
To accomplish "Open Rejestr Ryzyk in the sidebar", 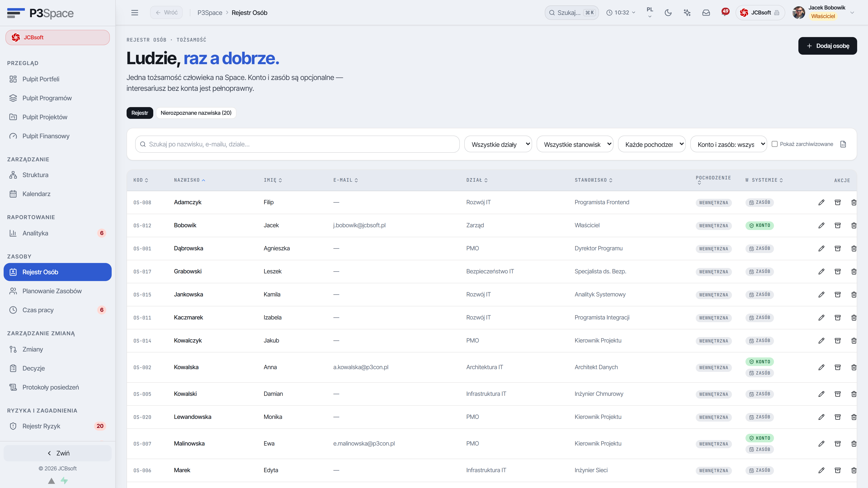I will coord(57,426).
